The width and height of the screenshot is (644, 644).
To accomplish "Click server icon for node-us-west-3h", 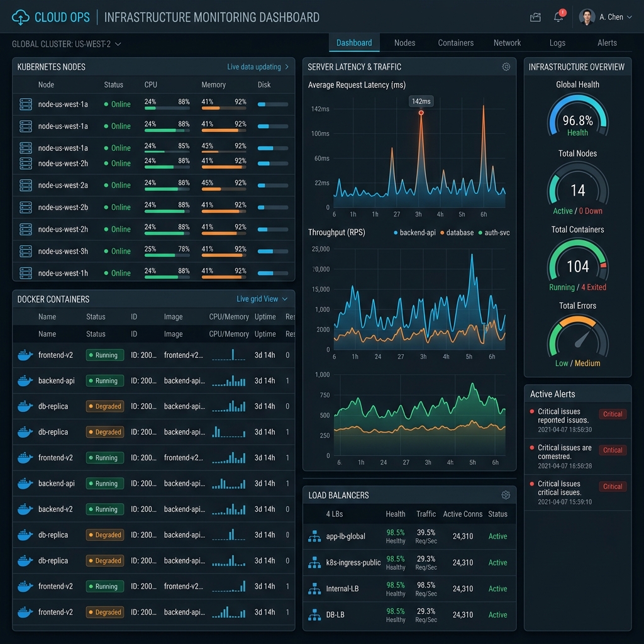I will [25, 251].
